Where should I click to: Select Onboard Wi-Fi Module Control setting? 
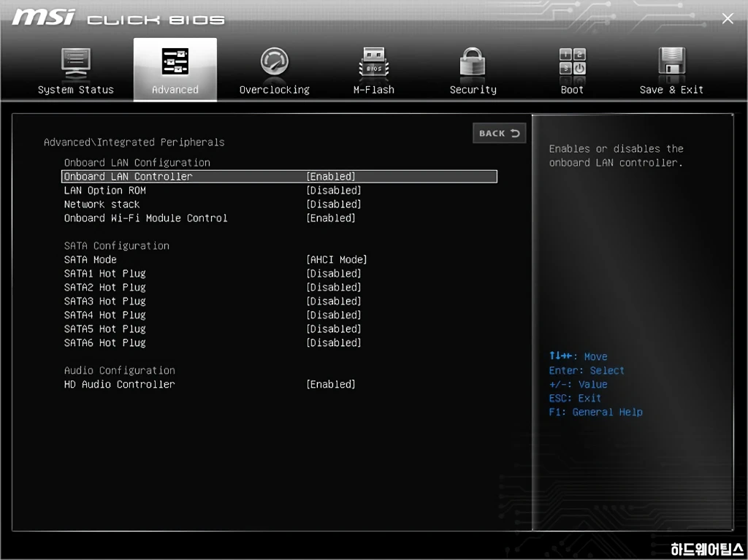pyautogui.click(x=146, y=218)
